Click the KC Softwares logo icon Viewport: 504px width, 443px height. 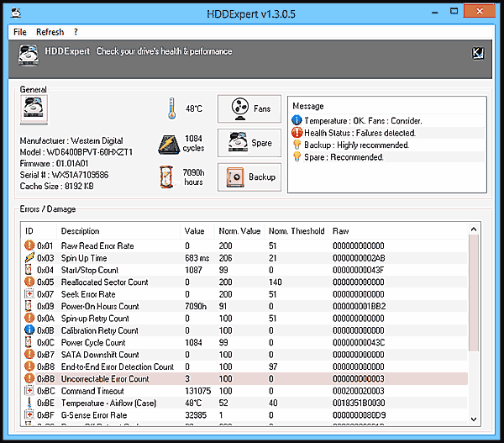coord(478,53)
